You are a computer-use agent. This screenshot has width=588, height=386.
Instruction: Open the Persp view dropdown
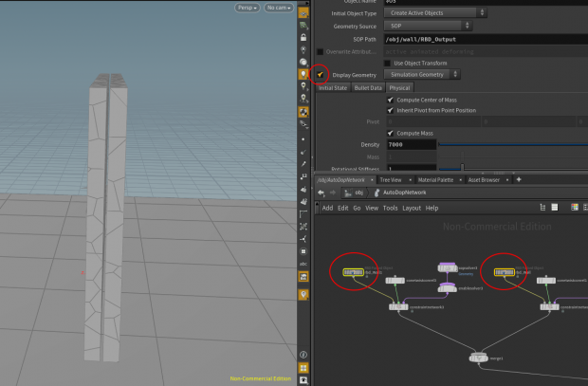click(248, 8)
